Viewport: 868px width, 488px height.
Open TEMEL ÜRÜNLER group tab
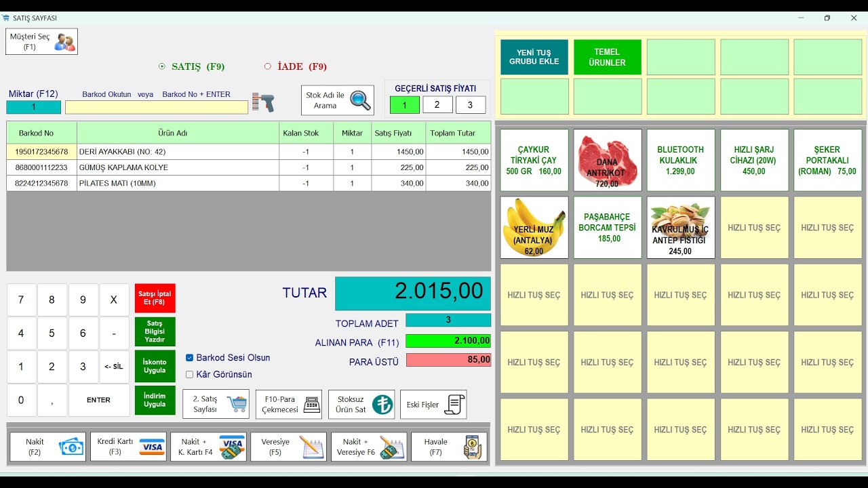coord(607,57)
